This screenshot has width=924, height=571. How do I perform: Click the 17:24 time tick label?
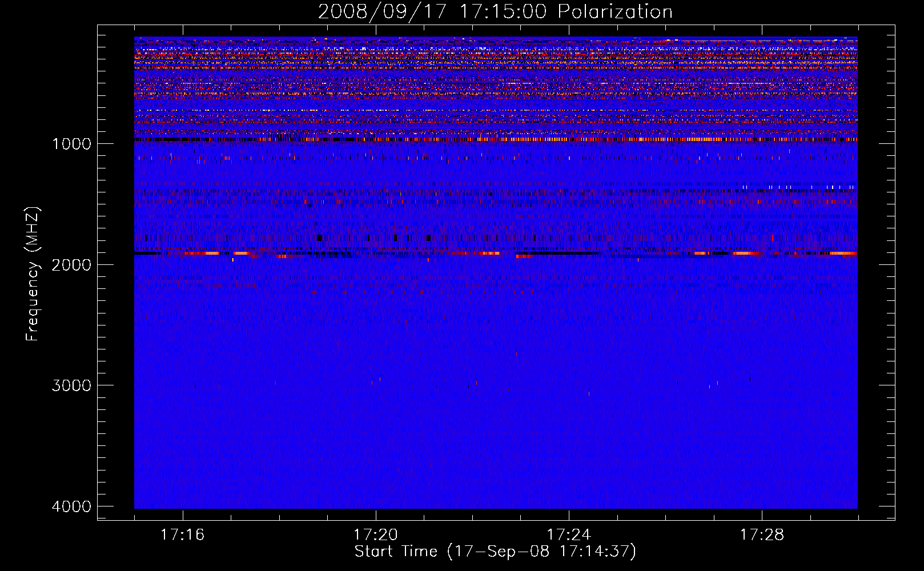(x=569, y=534)
